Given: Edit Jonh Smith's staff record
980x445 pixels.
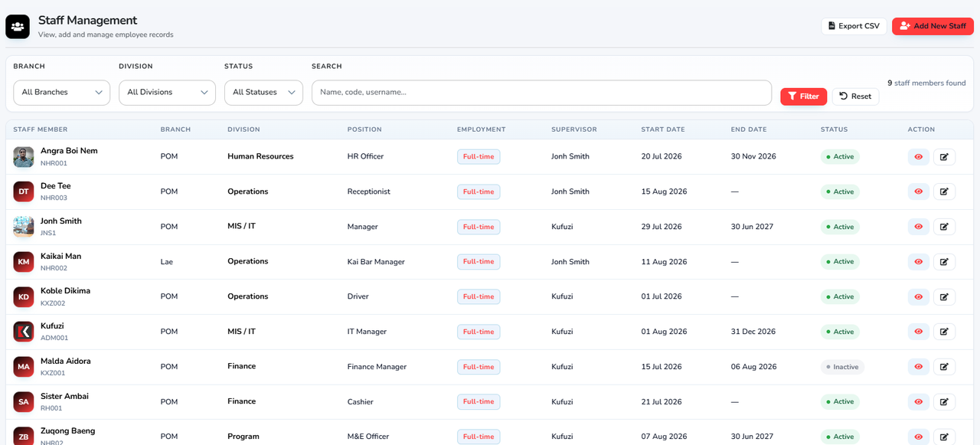Looking at the screenshot, I should (x=944, y=227).
